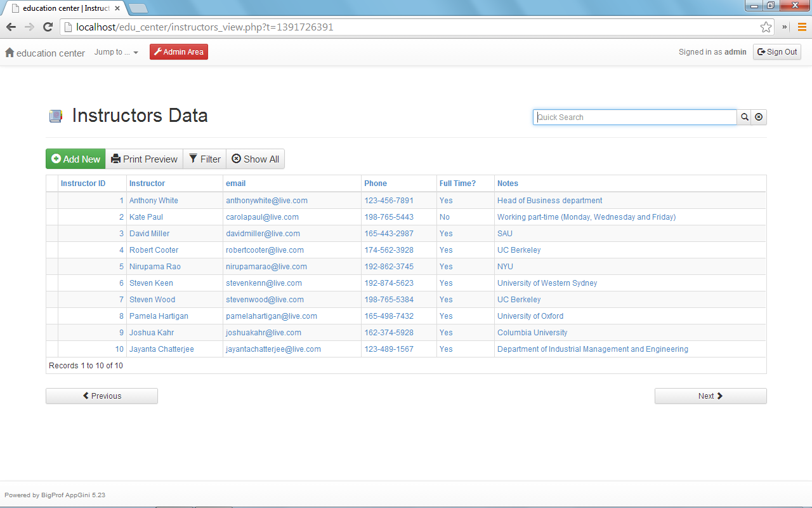Click the clear search icon button
Image resolution: width=812 pixels, height=508 pixels.
pos(759,117)
